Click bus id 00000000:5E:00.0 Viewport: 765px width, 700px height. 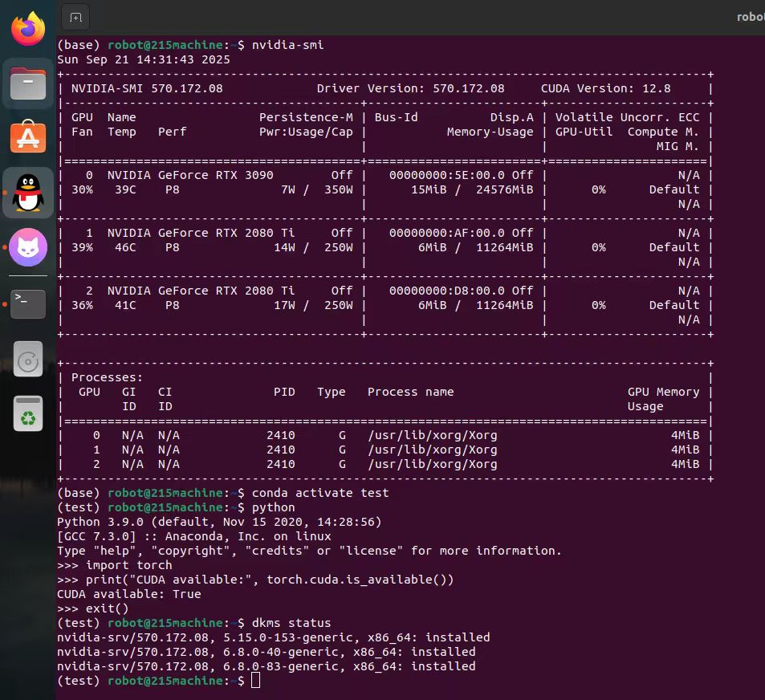[447, 175]
